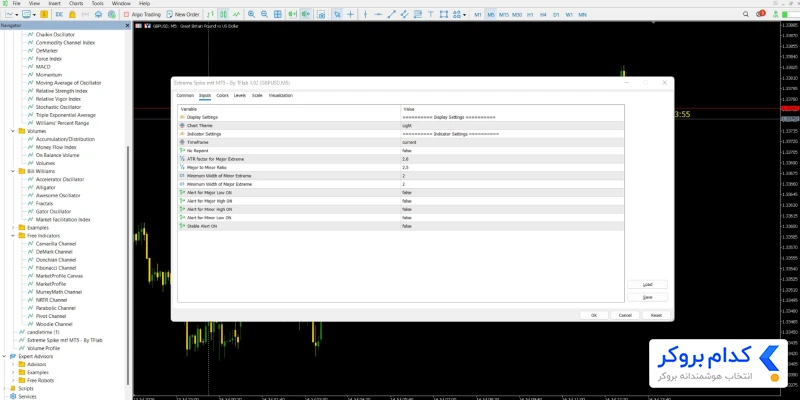The width and height of the screenshot is (800, 400).
Task: Select the cursor arrow tool
Action: [337, 14]
